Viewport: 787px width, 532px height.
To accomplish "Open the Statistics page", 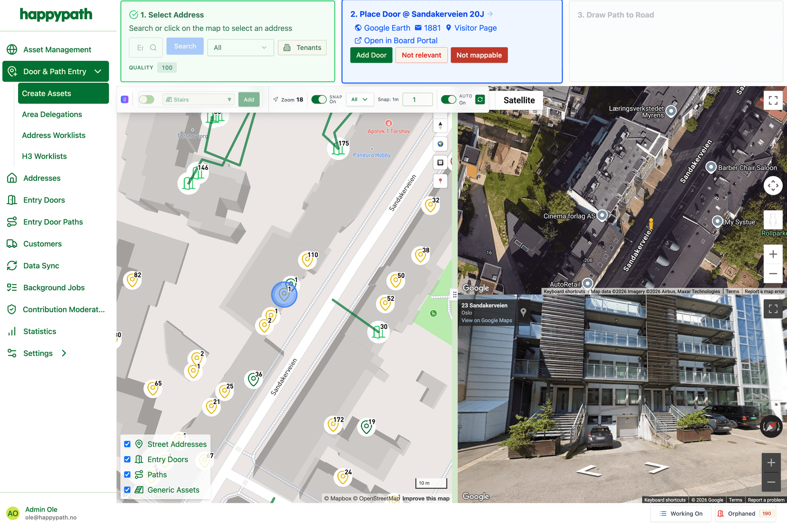I will 40,332.
